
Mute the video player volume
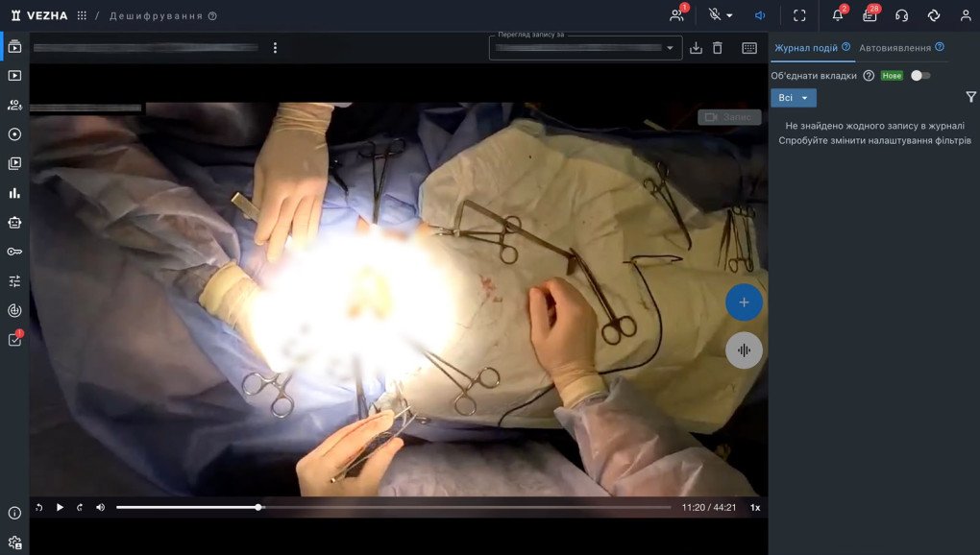coord(100,508)
